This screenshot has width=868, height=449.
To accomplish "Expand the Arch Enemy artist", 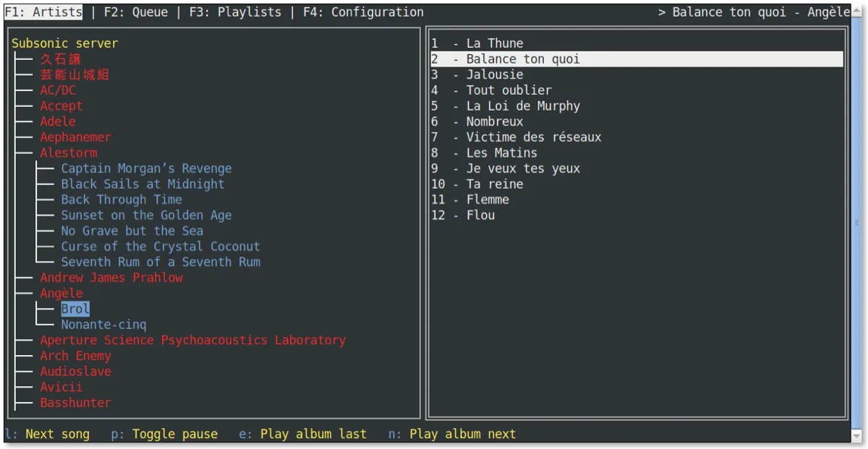I will (75, 356).
